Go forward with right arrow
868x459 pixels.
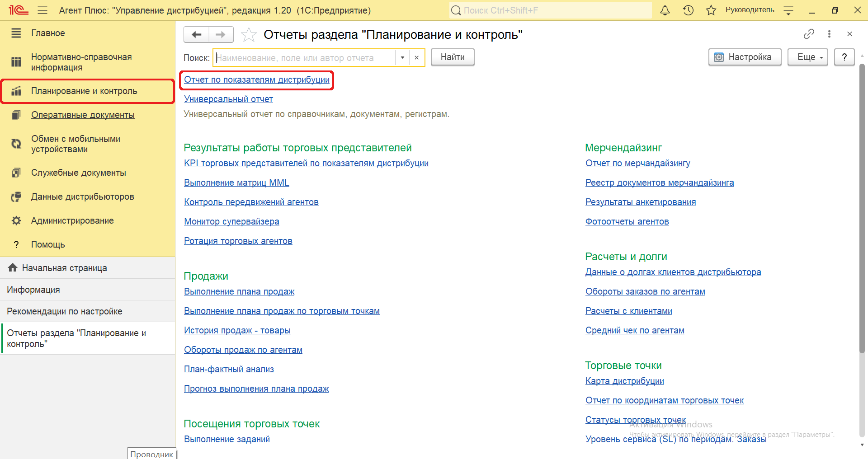pyautogui.click(x=221, y=34)
